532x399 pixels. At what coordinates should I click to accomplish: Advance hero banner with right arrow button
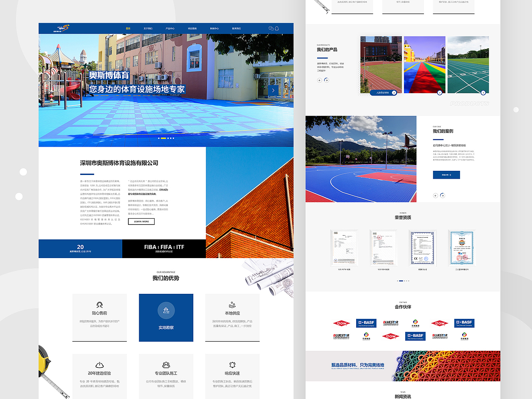[x=273, y=90]
